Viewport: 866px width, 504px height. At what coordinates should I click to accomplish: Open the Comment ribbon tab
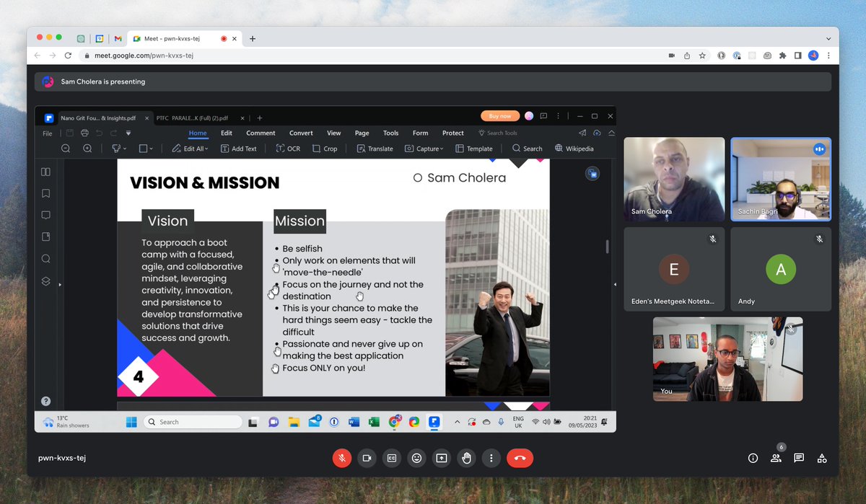[261, 133]
